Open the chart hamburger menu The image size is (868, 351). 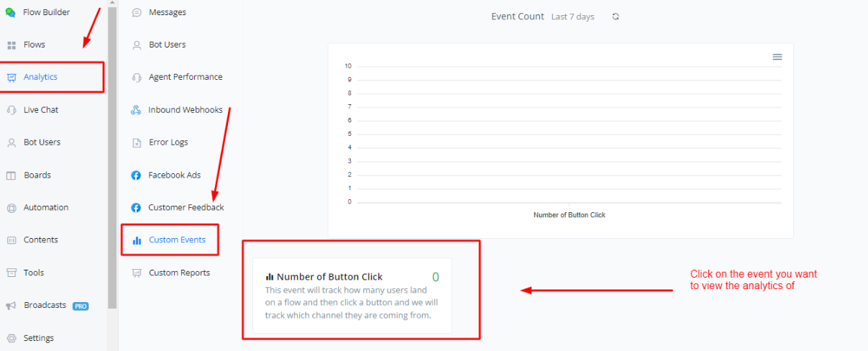pyautogui.click(x=777, y=57)
